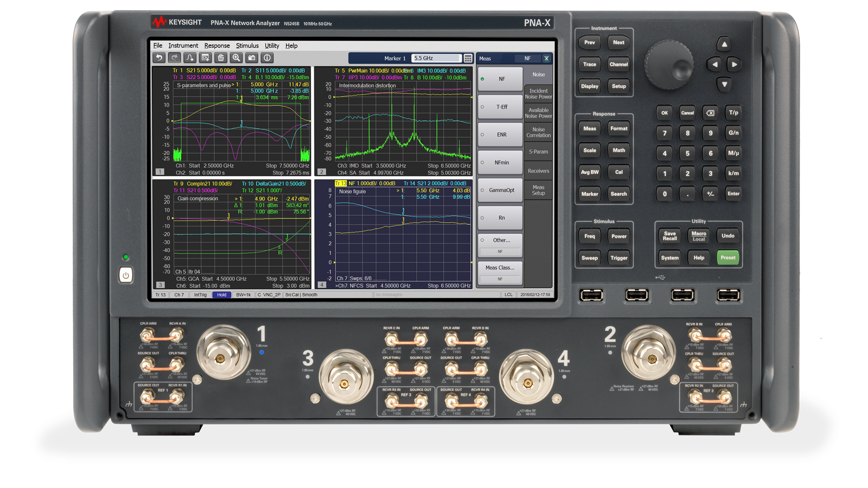Screen dimensions: 868x488
Task: Click the zoom magnifier toolbar icon
Action: pos(236,57)
